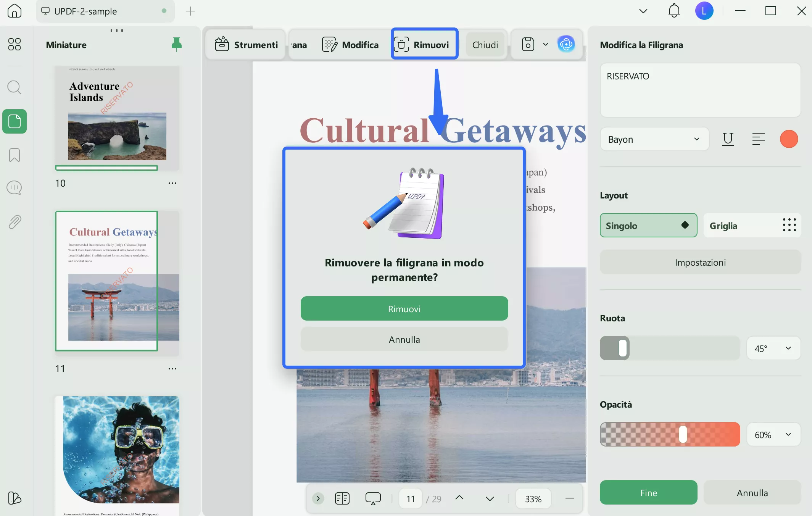812x516 pixels.
Task: Open the bookmarks panel icon
Action: 14,155
